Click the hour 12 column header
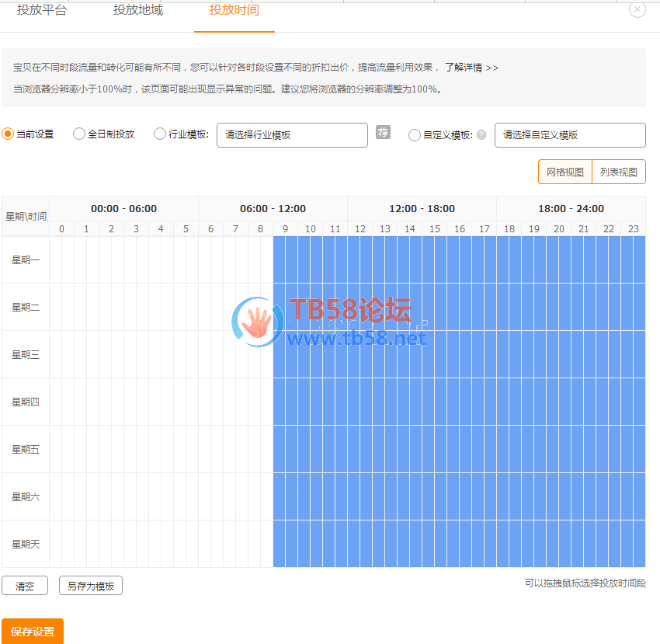660x644 pixels. pyautogui.click(x=360, y=228)
